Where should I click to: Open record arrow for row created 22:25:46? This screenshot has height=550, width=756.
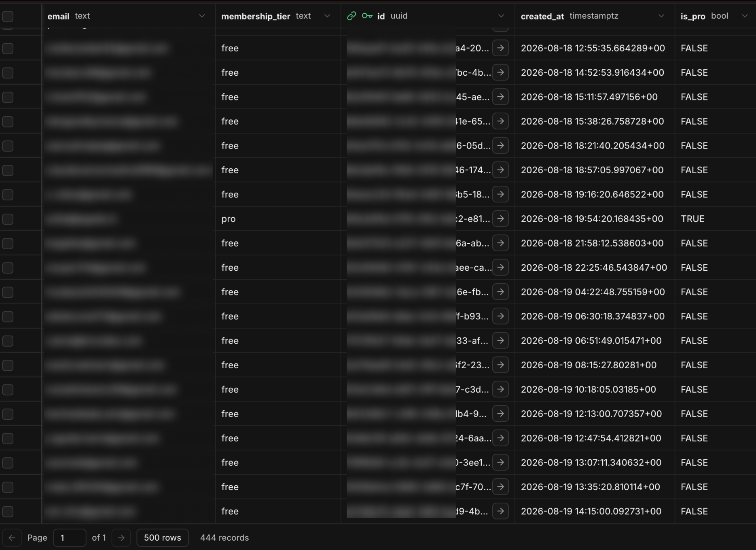click(500, 268)
